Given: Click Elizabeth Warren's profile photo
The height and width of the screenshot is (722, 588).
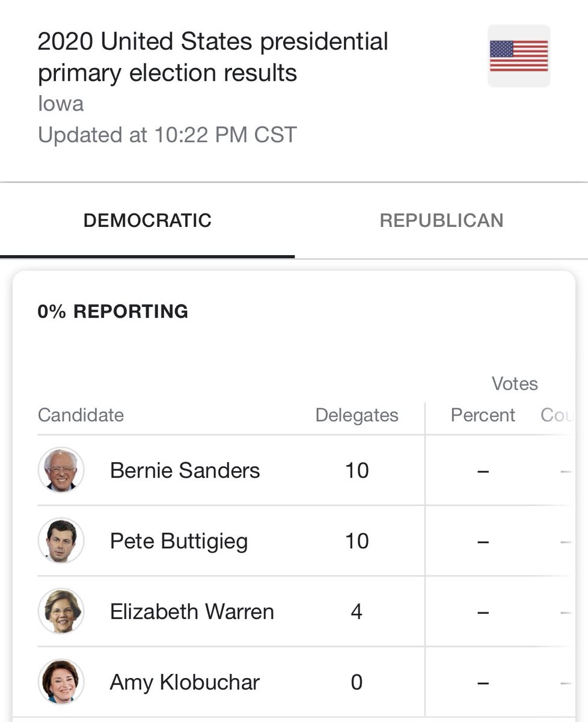Looking at the screenshot, I should coord(61,611).
